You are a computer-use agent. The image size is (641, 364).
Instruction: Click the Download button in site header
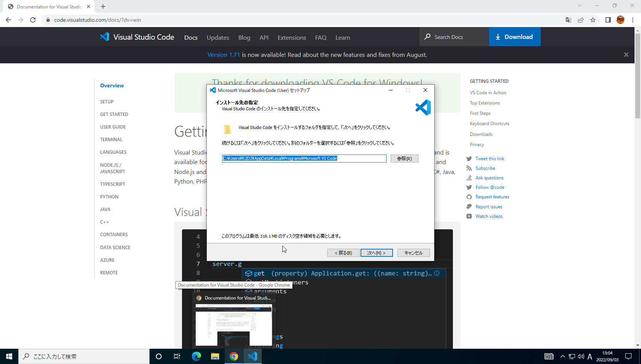tap(515, 37)
